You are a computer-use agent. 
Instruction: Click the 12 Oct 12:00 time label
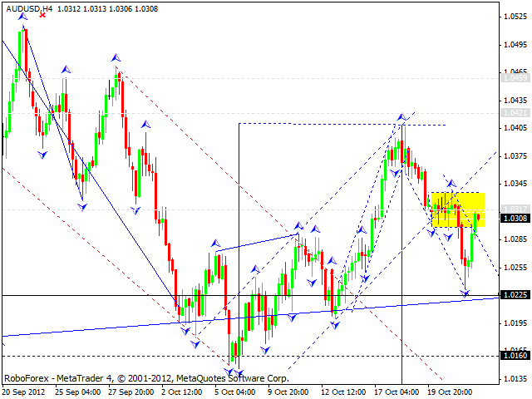[343, 392]
